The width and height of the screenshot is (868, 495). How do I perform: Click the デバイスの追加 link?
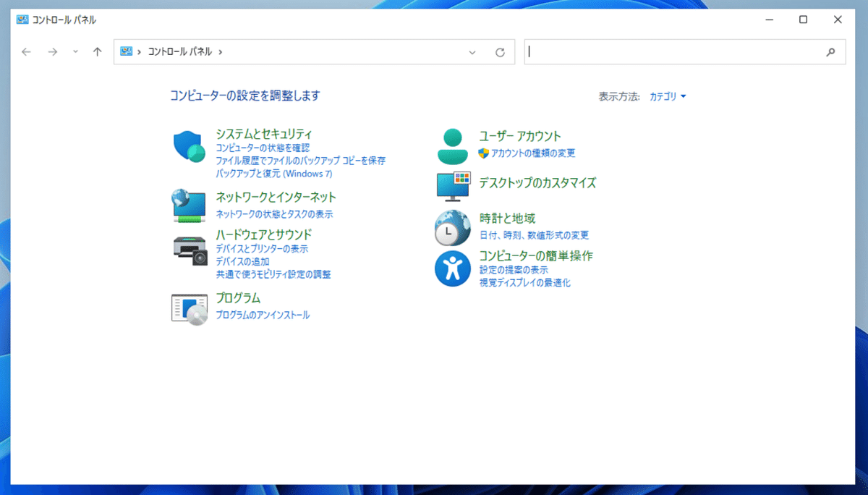[243, 261]
